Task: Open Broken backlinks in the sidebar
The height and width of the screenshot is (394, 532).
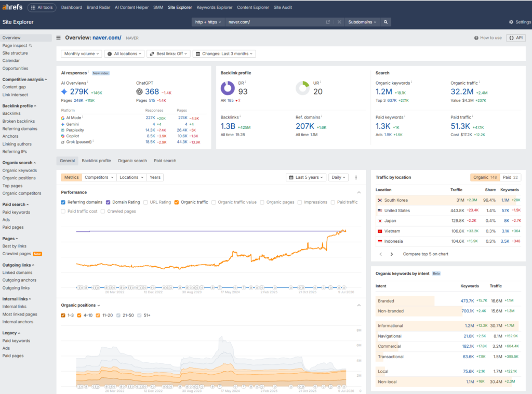Action: 19,121
